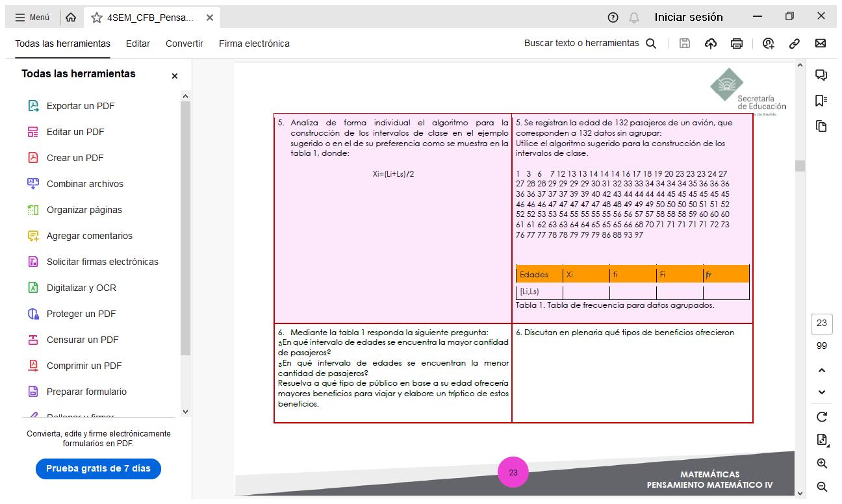Click the pink page number 23 circle
The image size is (842, 504).
pyautogui.click(x=513, y=473)
